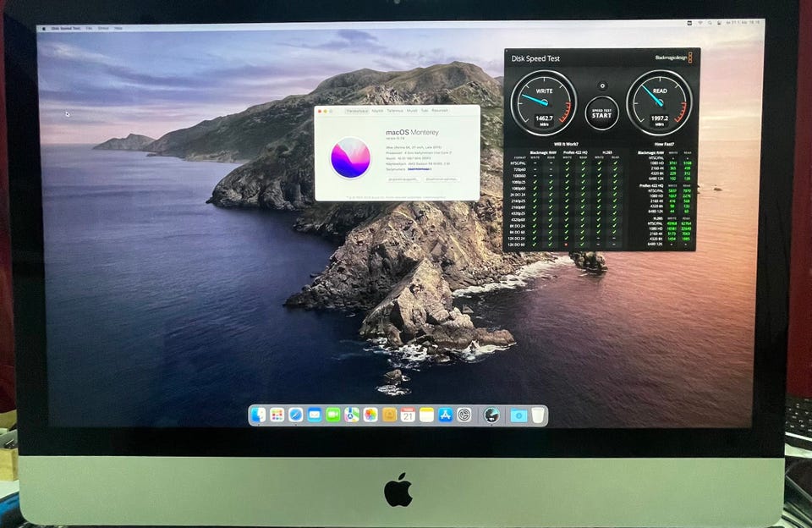Click the 1462.7 write speed value
The width and height of the screenshot is (812, 528).
(x=544, y=118)
